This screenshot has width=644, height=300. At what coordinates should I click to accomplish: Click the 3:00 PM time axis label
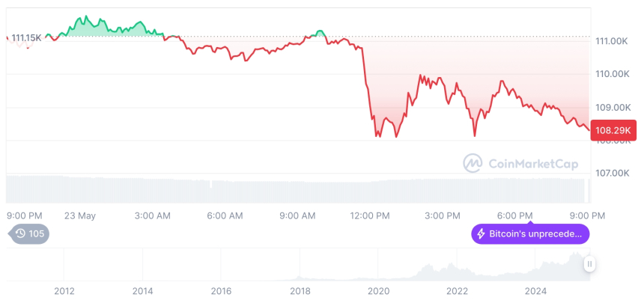point(443,215)
